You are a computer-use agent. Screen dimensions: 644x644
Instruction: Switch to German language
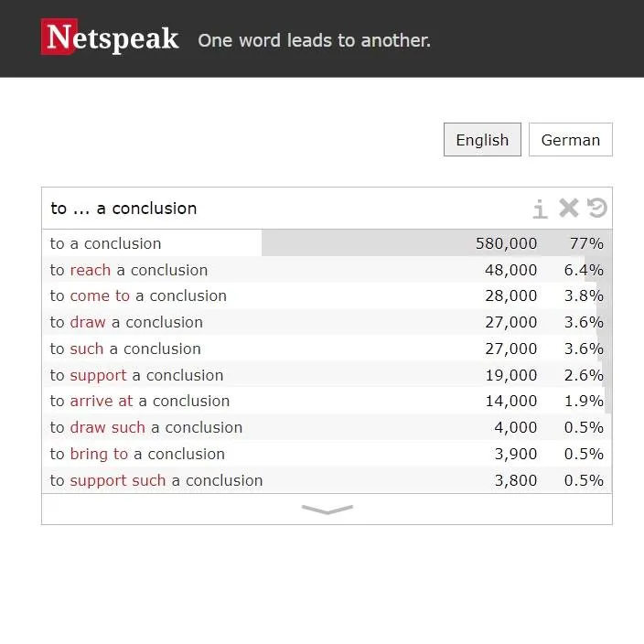570,140
